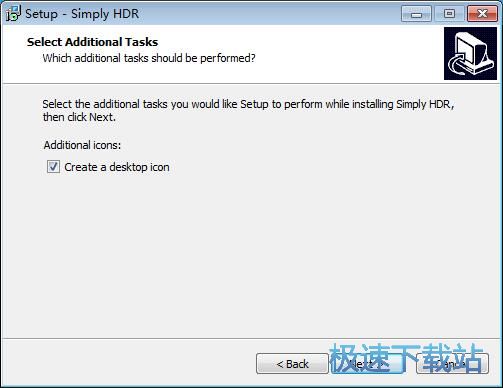
Task: Click the 'then click Next.' instruction line
Action: 79,117
